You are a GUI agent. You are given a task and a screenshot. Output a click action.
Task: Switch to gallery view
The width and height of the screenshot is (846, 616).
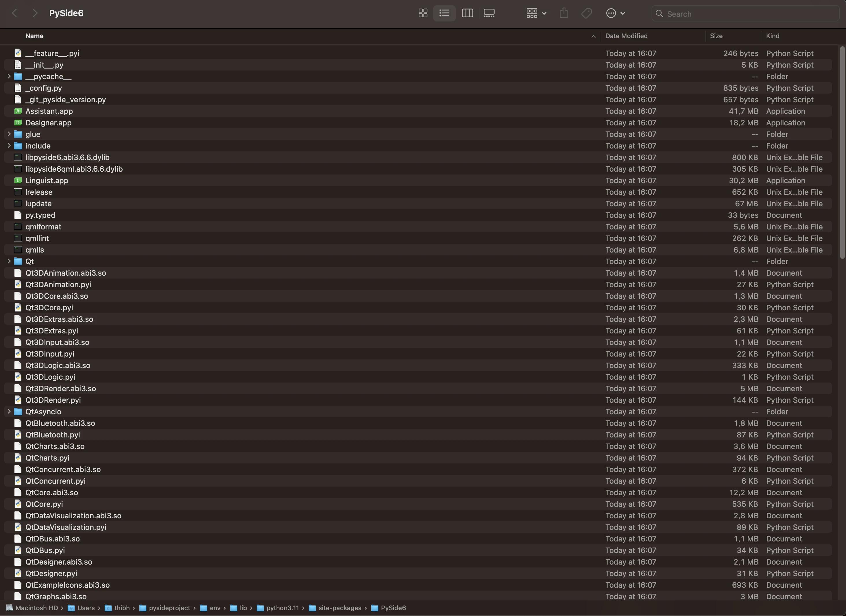(x=489, y=13)
